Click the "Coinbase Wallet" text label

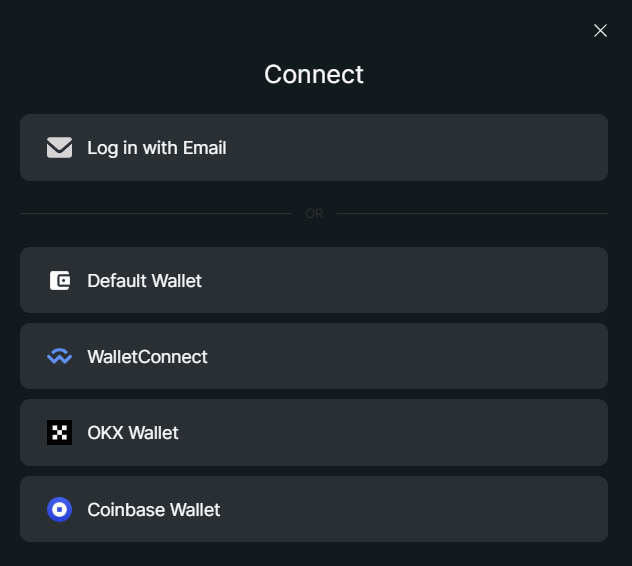(x=154, y=510)
